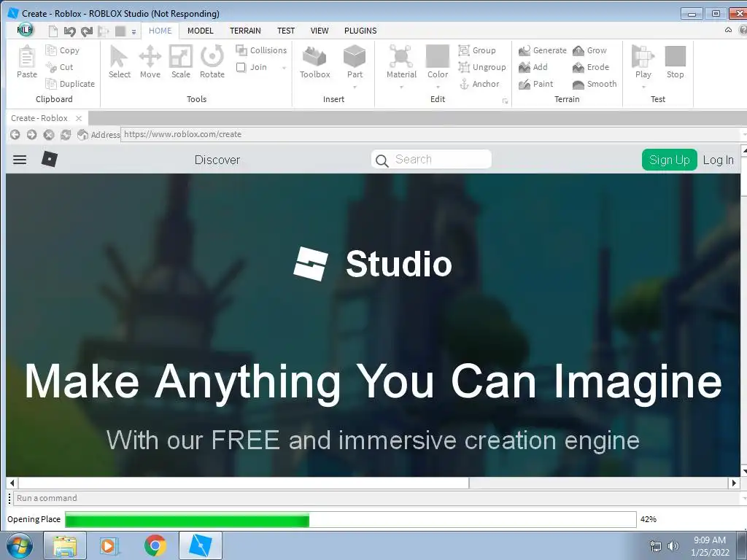Click the green Sign Up button
This screenshot has width=747, height=560.
[x=670, y=160]
